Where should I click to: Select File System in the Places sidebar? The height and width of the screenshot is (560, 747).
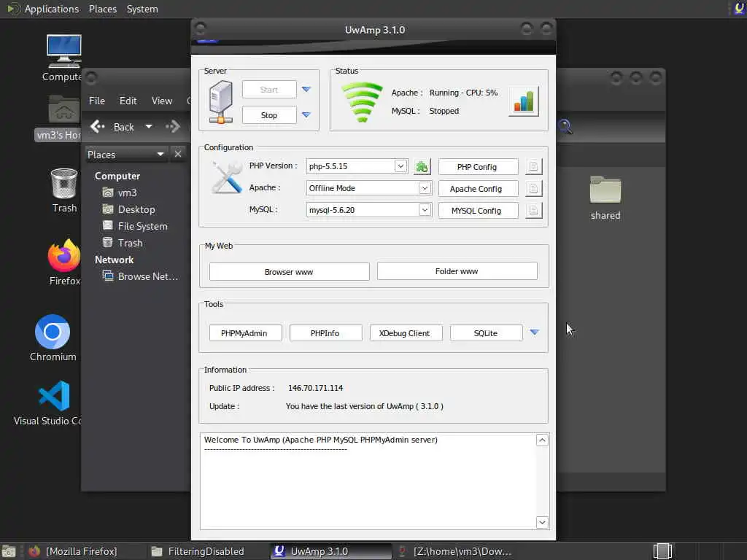[x=135, y=226]
